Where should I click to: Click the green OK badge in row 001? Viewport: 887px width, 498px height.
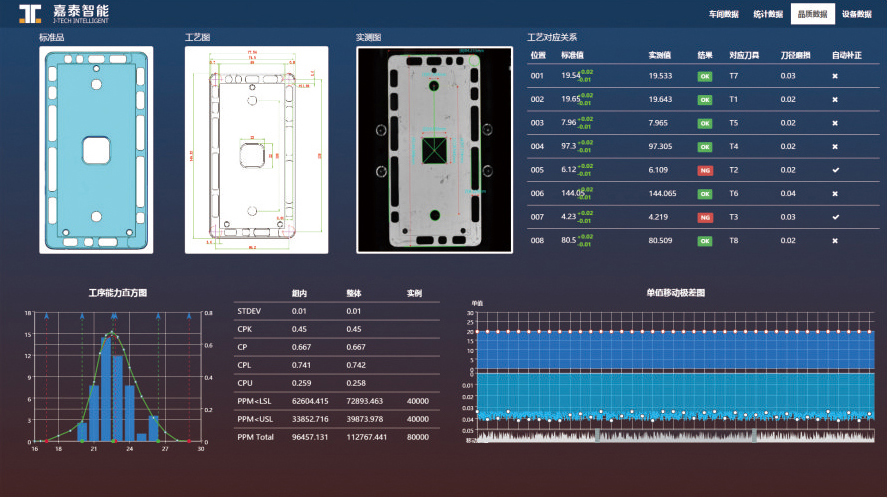[x=705, y=76]
